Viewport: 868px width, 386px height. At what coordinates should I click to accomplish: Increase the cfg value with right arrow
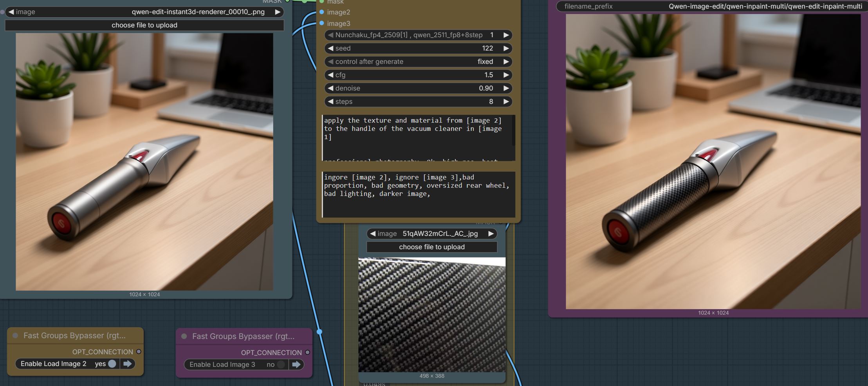point(506,75)
